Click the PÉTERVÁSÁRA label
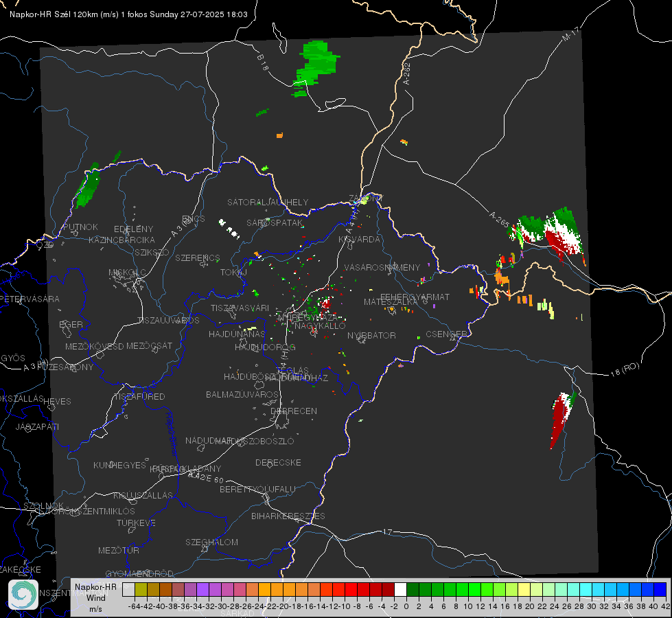Image resolution: width=672 pixels, height=618 pixels. [30, 299]
